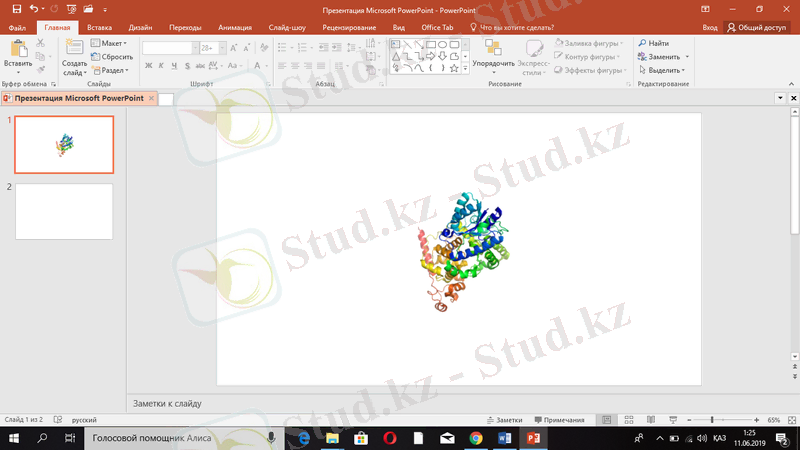Click the Cut scissors icon
This screenshot has height=450, width=800.
point(42,44)
